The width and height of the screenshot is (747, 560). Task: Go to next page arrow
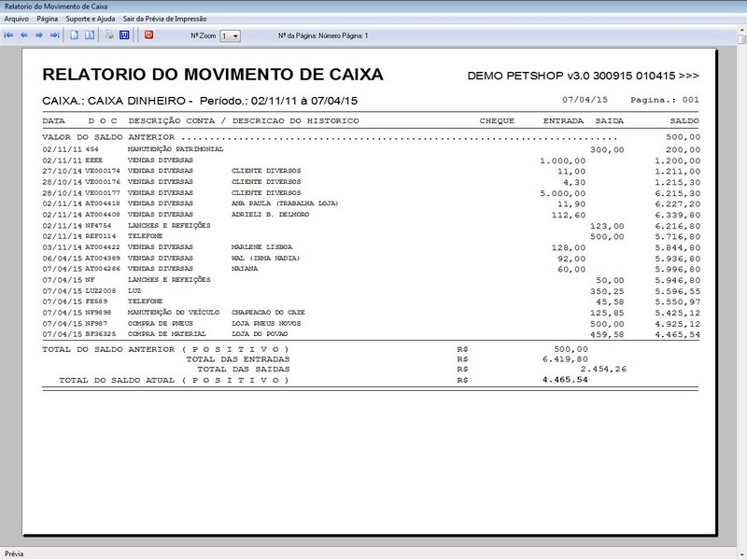coord(39,35)
